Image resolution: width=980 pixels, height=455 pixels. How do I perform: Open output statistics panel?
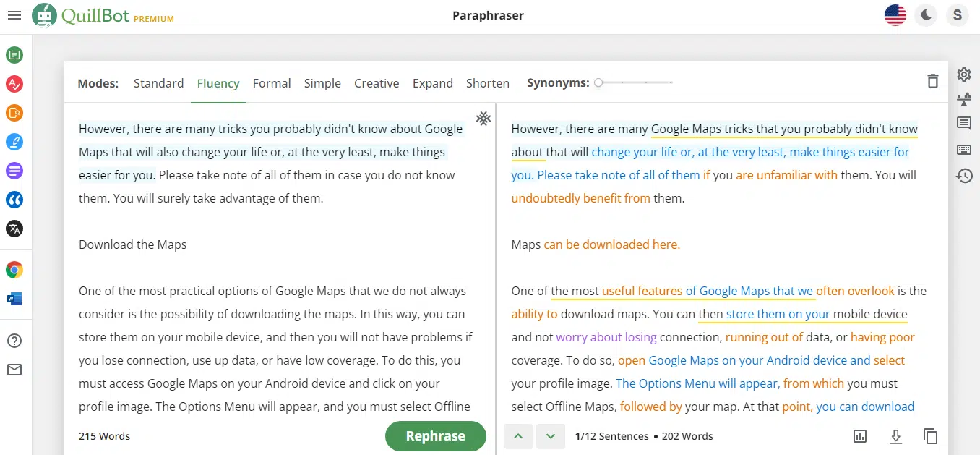coord(859,435)
